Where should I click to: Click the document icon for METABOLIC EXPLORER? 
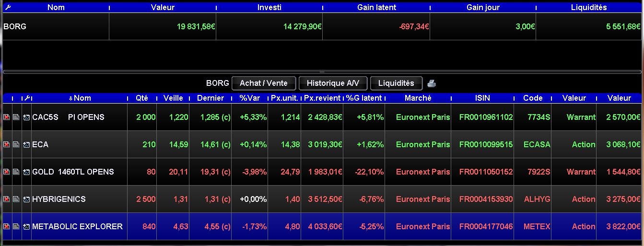16,226
